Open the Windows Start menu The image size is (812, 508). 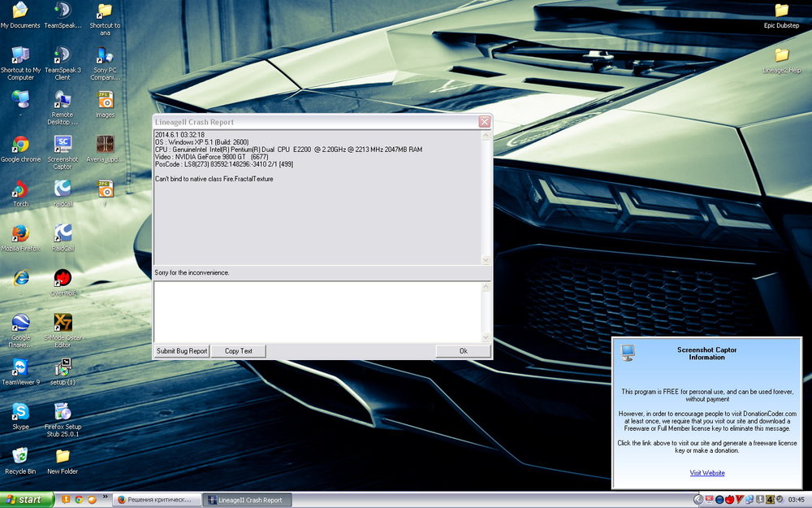[28, 500]
